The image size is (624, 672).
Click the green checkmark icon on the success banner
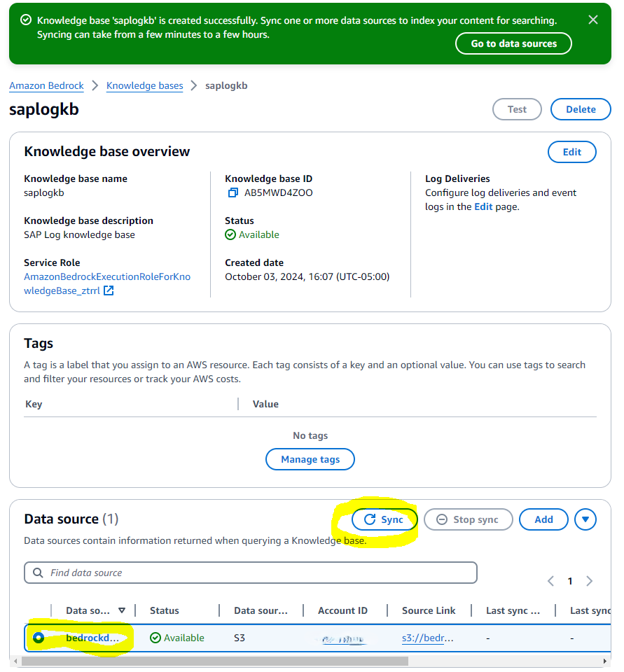26,20
